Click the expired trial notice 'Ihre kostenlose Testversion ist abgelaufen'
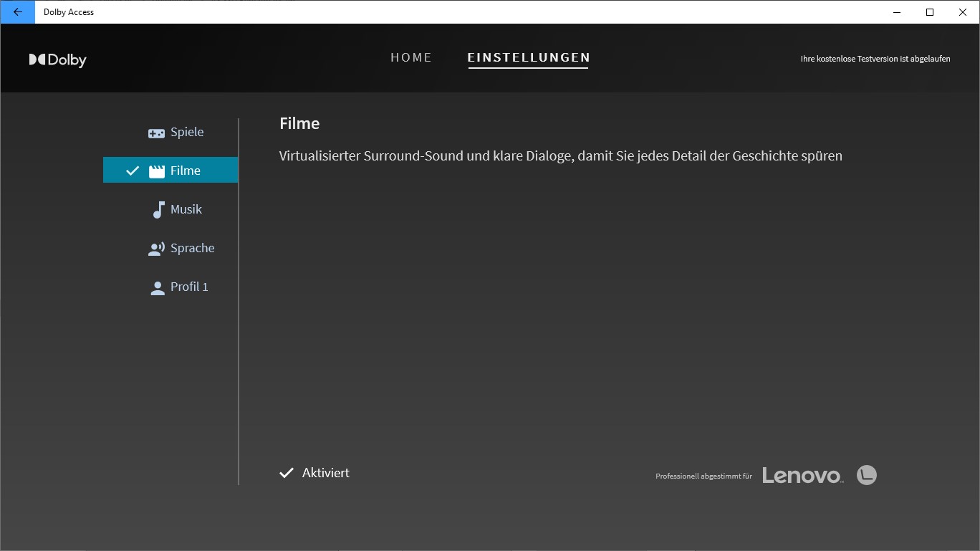Image resolution: width=980 pixels, height=551 pixels. coord(875,59)
